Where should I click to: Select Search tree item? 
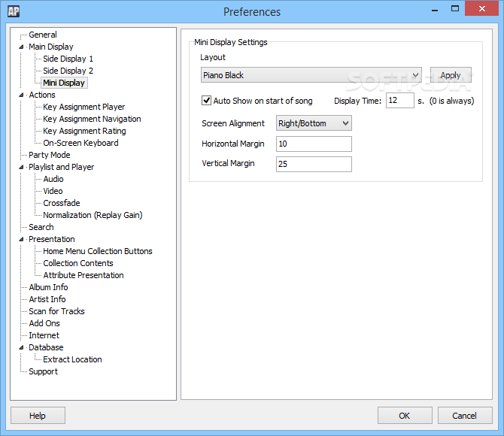[41, 227]
